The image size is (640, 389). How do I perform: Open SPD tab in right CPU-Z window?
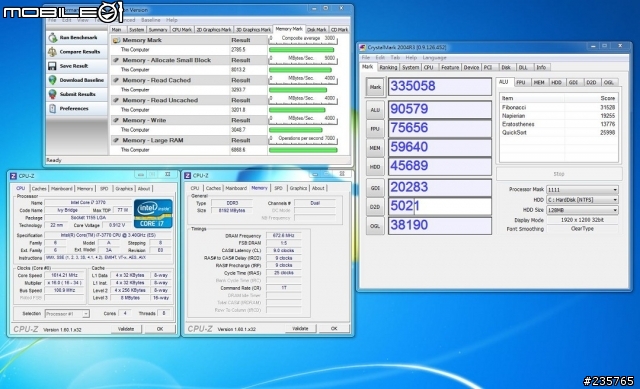278,188
